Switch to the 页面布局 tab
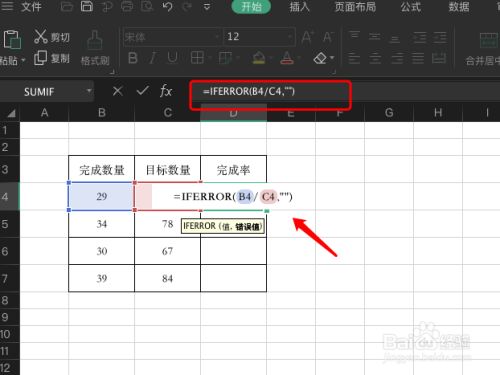The width and height of the screenshot is (500, 375). [x=355, y=7]
